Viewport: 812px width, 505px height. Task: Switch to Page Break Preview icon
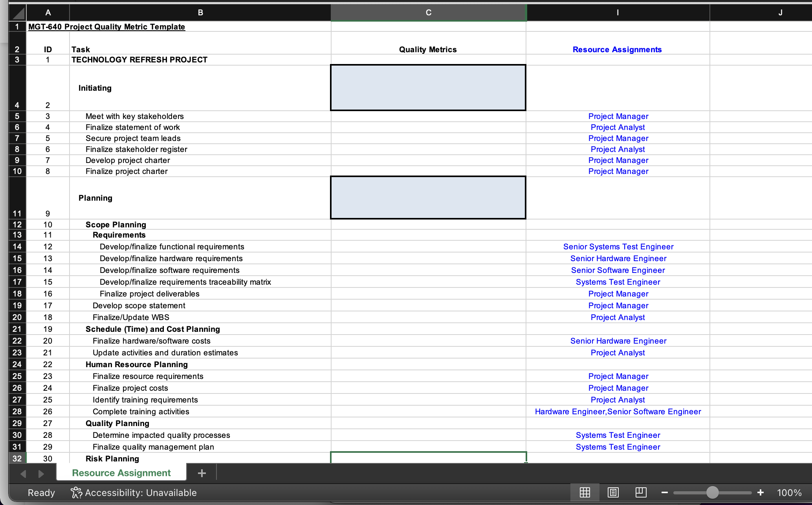pyautogui.click(x=641, y=492)
